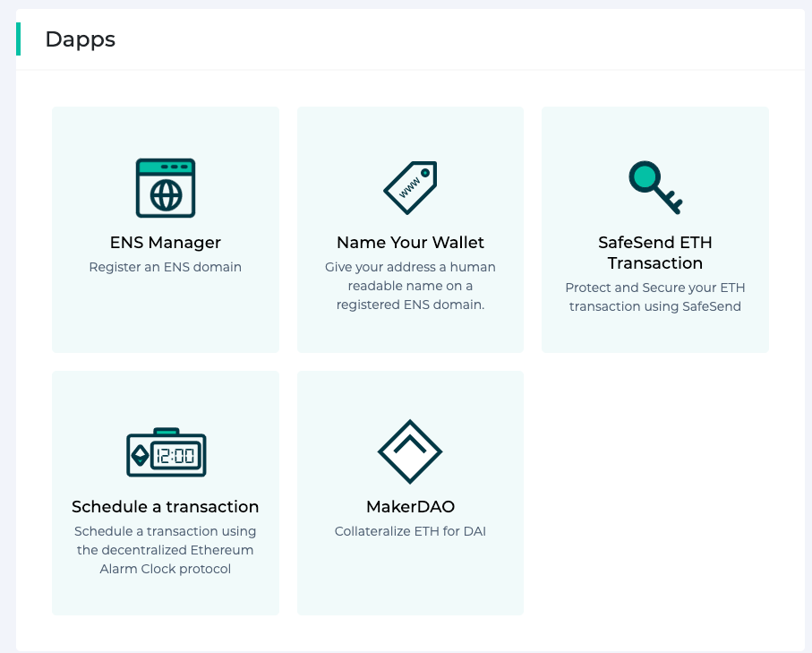Click the MakerDAO diamond logo icon
This screenshot has height=653, width=812.
[x=410, y=451]
